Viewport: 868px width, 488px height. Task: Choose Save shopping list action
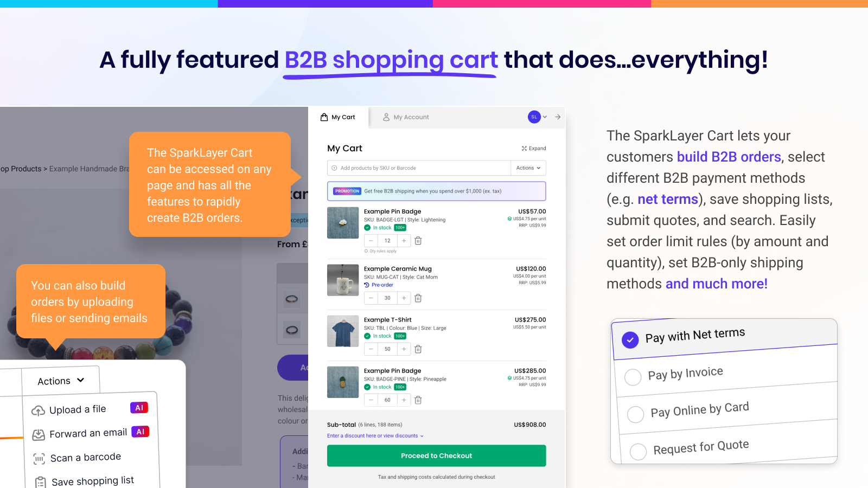coord(84,481)
